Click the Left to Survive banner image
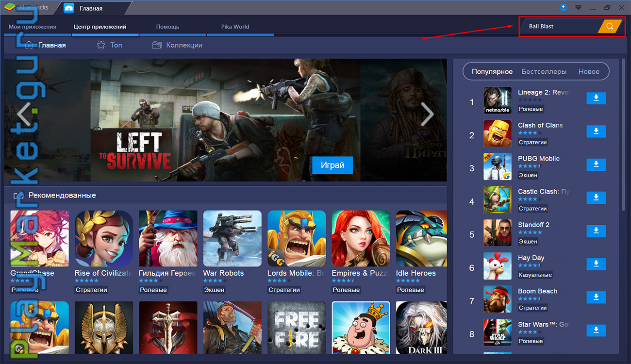The height and width of the screenshot is (364, 631). click(225, 120)
